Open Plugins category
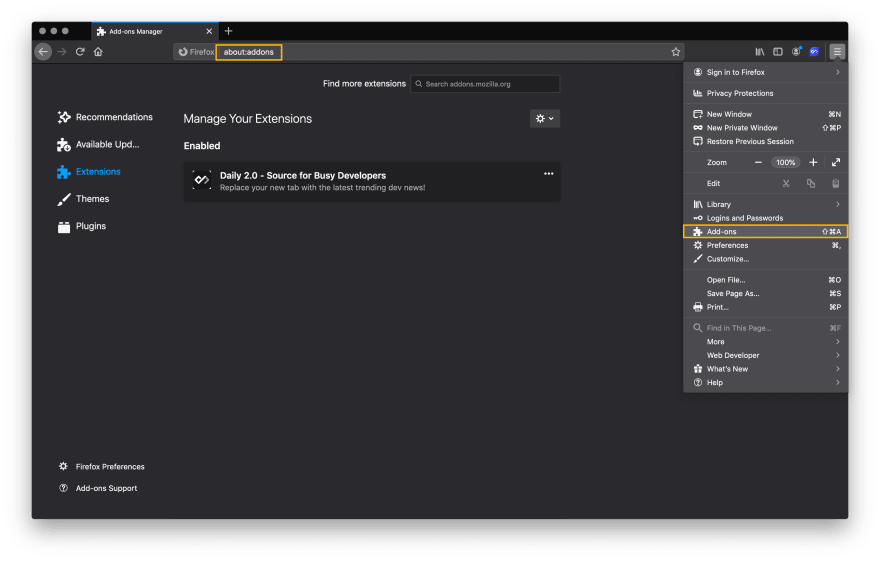Viewport: 880px width, 561px height. point(81,226)
